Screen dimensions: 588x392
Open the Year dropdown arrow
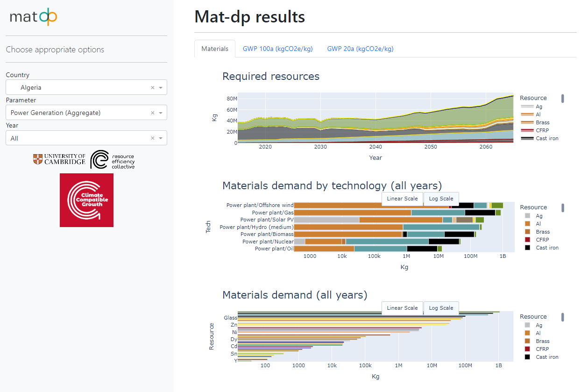161,138
